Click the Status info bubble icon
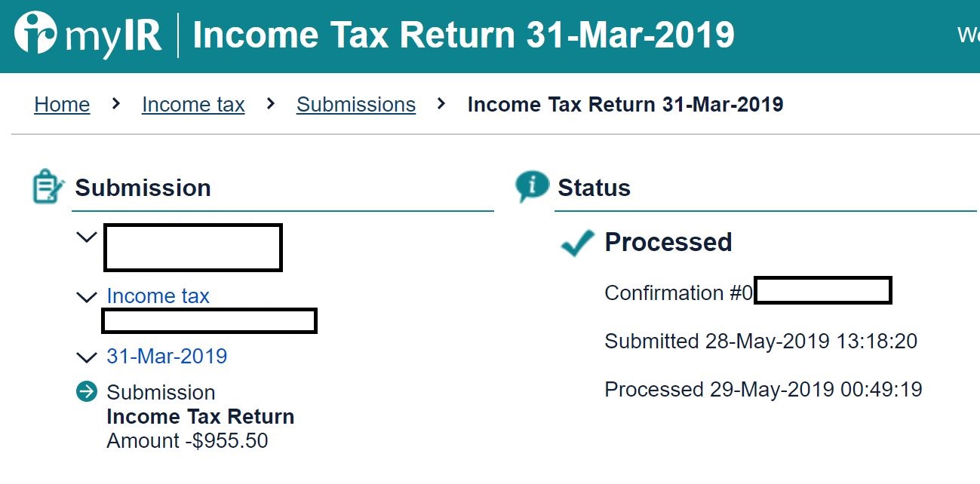This screenshot has width=980, height=484. coord(532,186)
